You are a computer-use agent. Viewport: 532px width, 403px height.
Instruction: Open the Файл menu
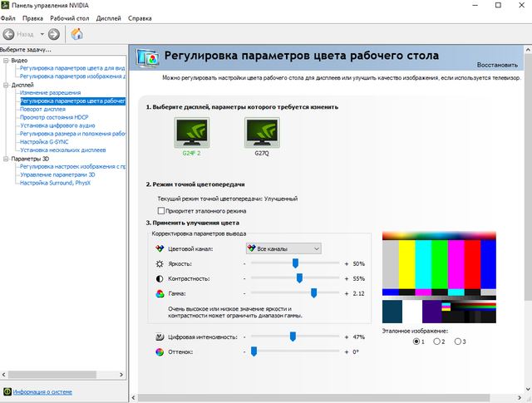click(x=7, y=18)
